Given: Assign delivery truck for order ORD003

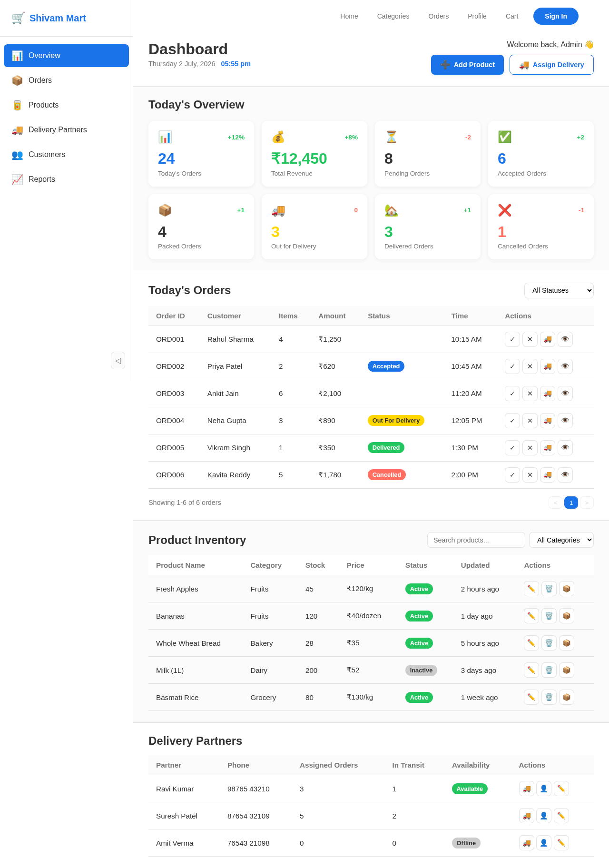Looking at the screenshot, I should [x=548, y=394].
